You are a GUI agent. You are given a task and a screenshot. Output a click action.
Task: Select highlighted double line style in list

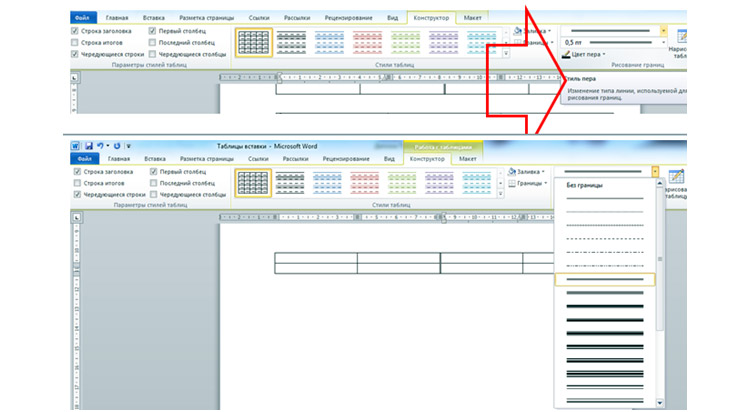(605, 279)
